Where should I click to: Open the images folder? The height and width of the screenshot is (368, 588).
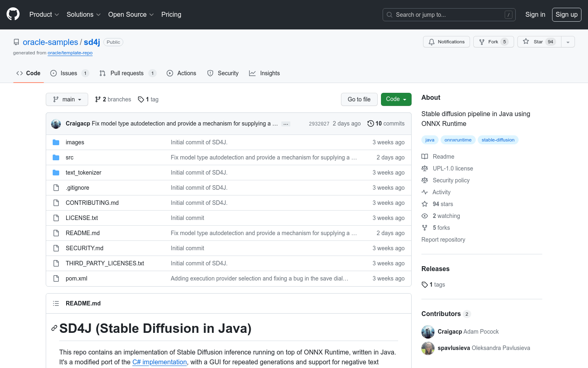point(75,142)
